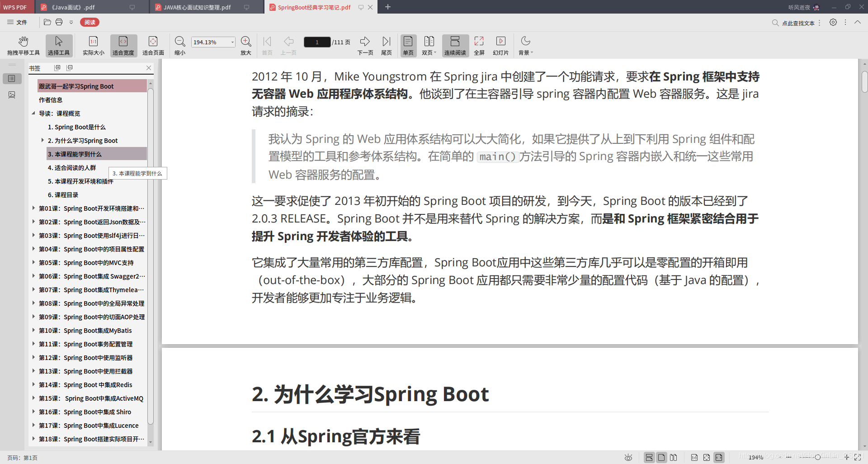Viewport: 868px width, 464px height.
Task: Close the 书签 bookmarks panel
Action: click(x=149, y=67)
